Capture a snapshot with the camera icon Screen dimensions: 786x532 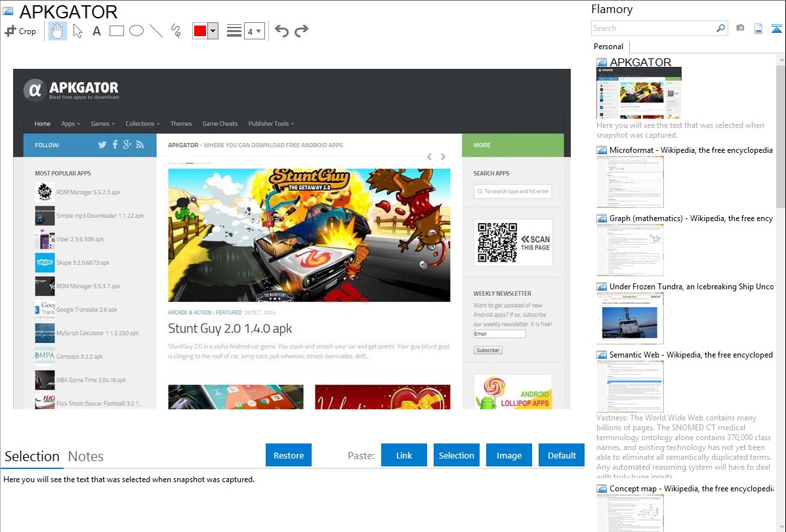tap(740, 28)
